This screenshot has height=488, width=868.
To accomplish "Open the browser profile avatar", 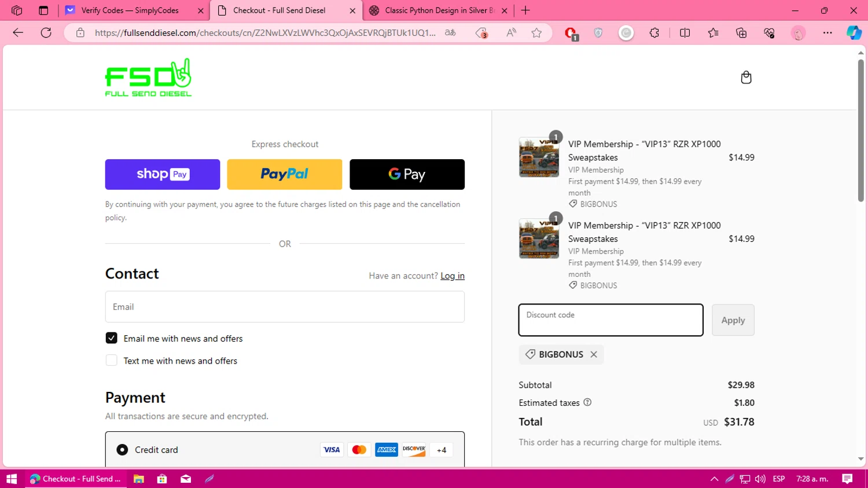I will (798, 34).
